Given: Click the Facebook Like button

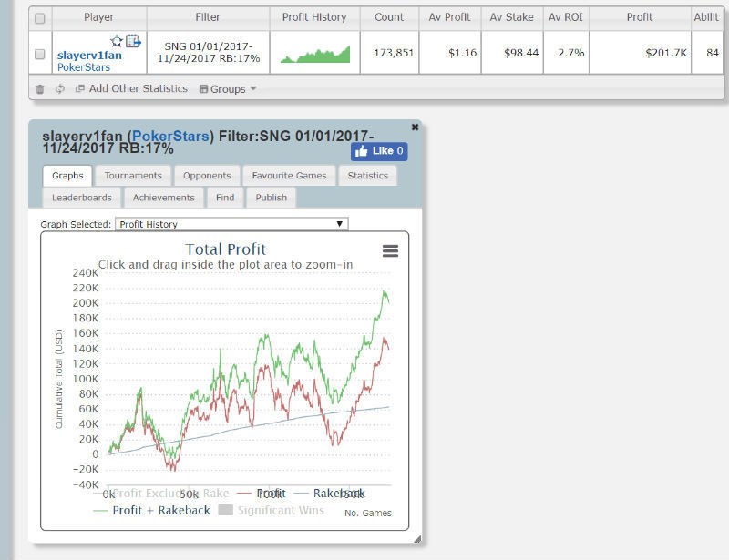Looking at the screenshot, I should [x=379, y=151].
